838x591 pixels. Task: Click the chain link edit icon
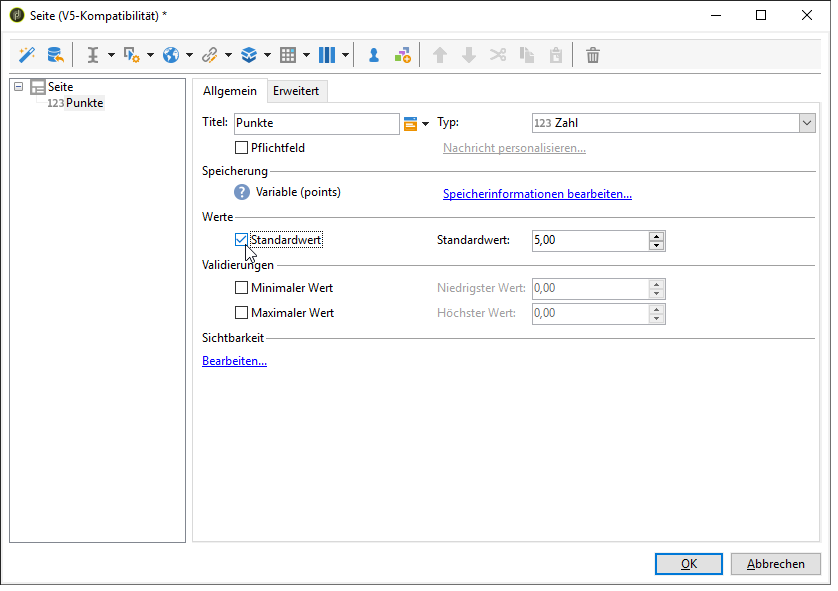210,55
